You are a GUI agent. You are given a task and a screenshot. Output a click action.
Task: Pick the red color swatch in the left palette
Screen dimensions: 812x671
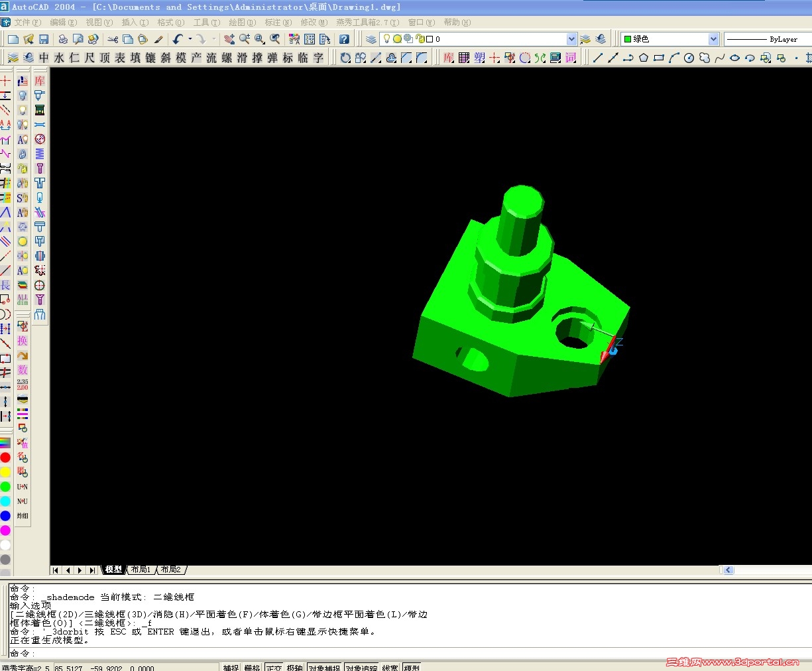pyautogui.click(x=5, y=457)
